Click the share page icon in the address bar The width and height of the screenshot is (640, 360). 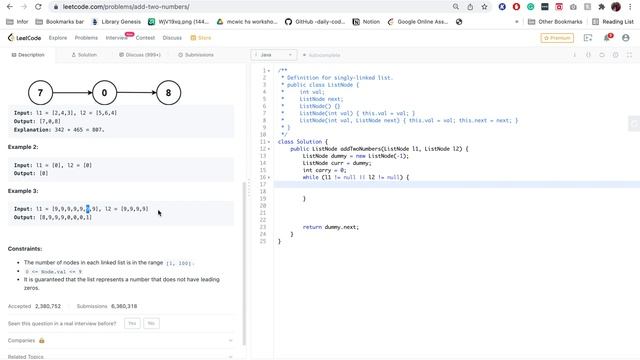(470, 7)
